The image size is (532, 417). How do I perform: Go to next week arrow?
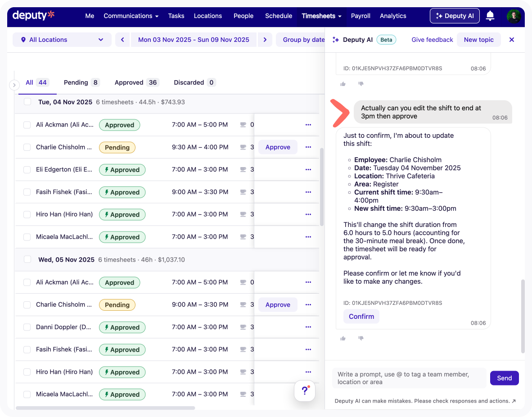pos(265,40)
